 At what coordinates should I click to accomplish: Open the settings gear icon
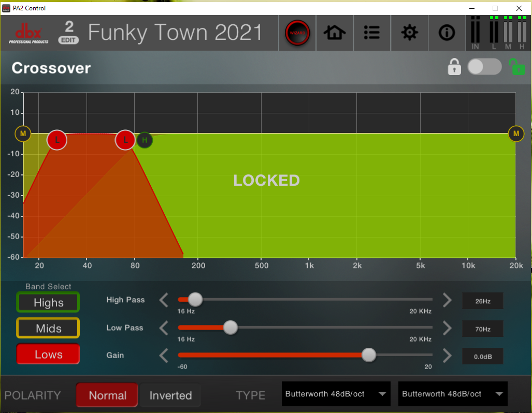(x=409, y=33)
